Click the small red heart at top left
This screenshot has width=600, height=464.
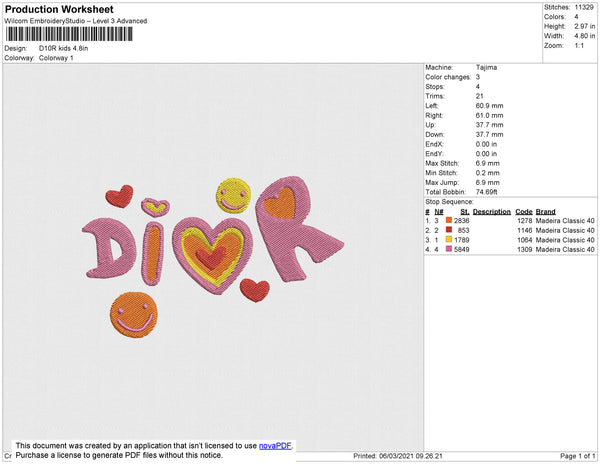119,196
